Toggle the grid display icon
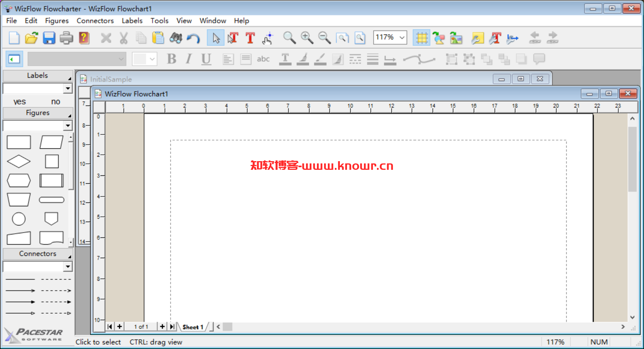The width and height of the screenshot is (644, 349). 421,38
